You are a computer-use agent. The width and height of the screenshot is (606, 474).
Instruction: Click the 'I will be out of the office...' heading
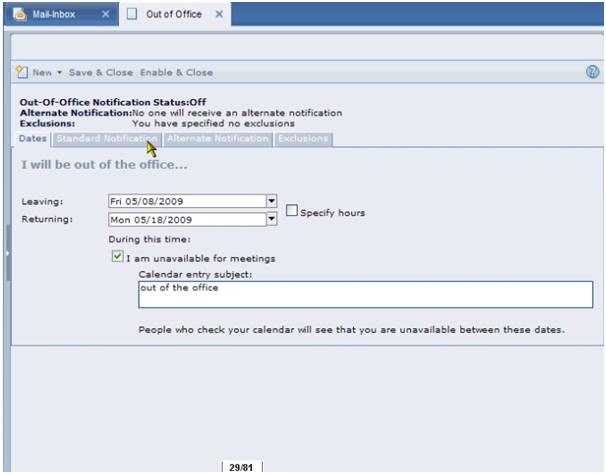coord(104,165)
